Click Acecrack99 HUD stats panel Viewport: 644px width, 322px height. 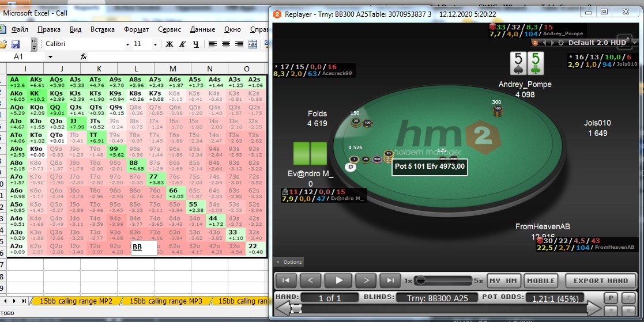314,70
